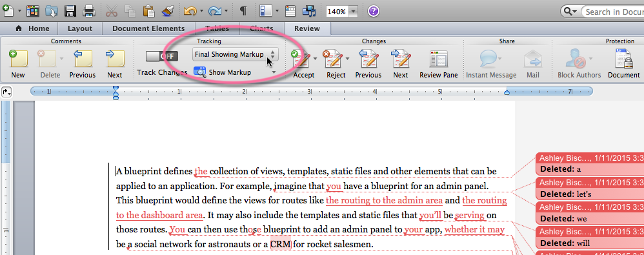Open the template gallery icon

click(x=33, y=11)
